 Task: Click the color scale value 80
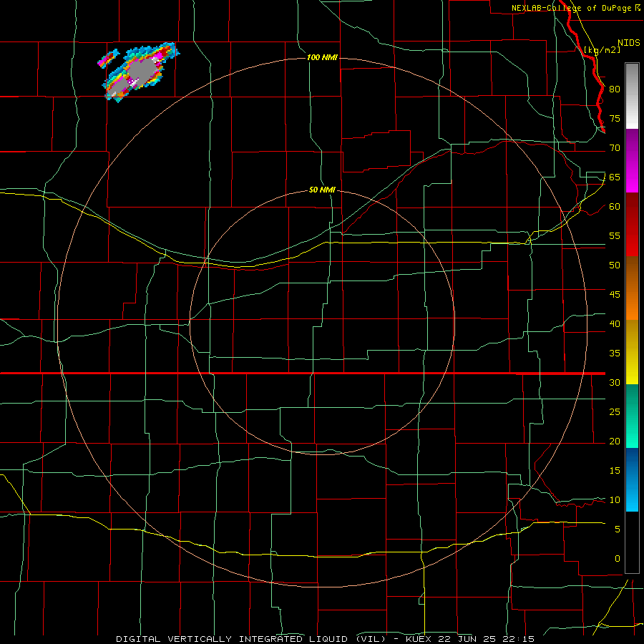coord(615,89)
